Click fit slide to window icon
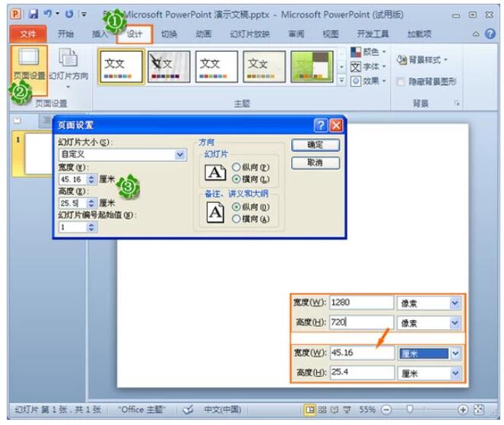Image resolution: width=504 pixels, height=425 pixels. pos(479,409)
